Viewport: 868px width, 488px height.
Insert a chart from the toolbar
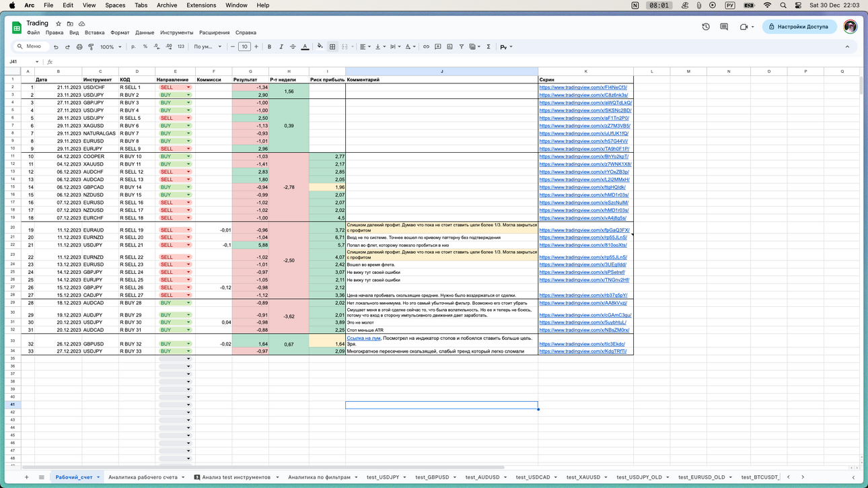[x=449, y=47]
